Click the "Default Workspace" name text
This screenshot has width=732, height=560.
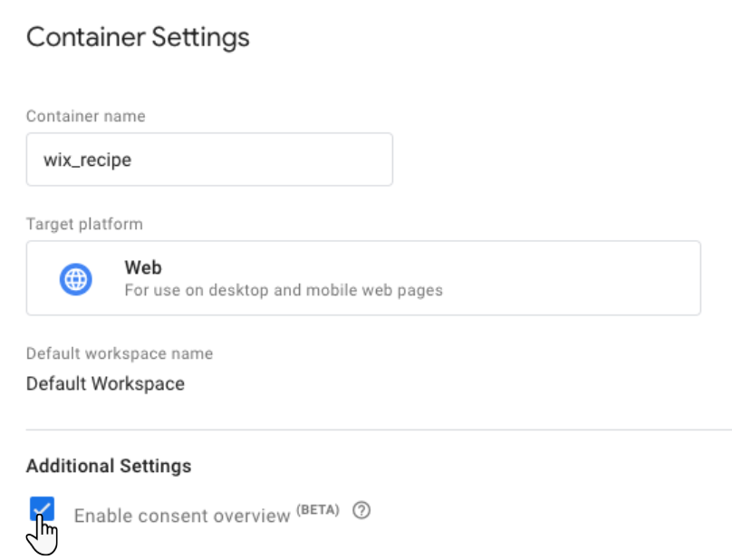tap(105, 383)
